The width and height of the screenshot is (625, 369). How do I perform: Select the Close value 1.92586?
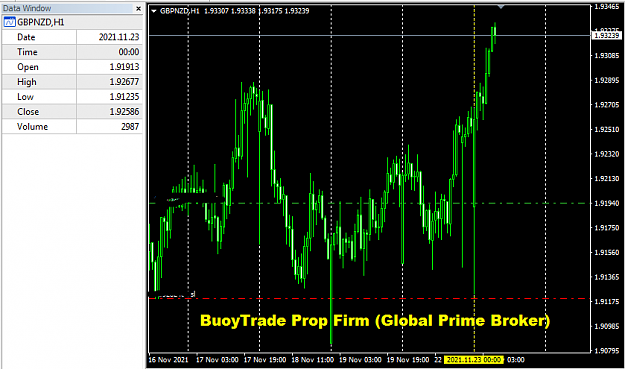pos(124,112)
